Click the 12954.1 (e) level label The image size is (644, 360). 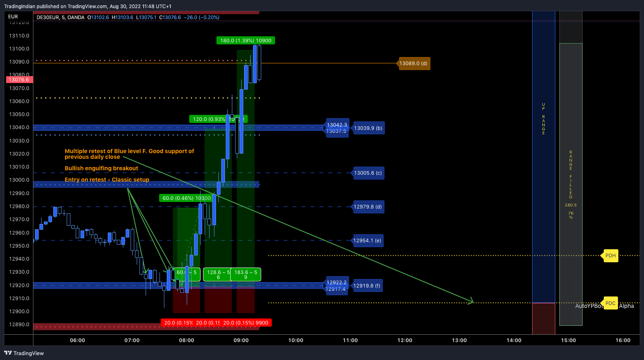point(367,241)
